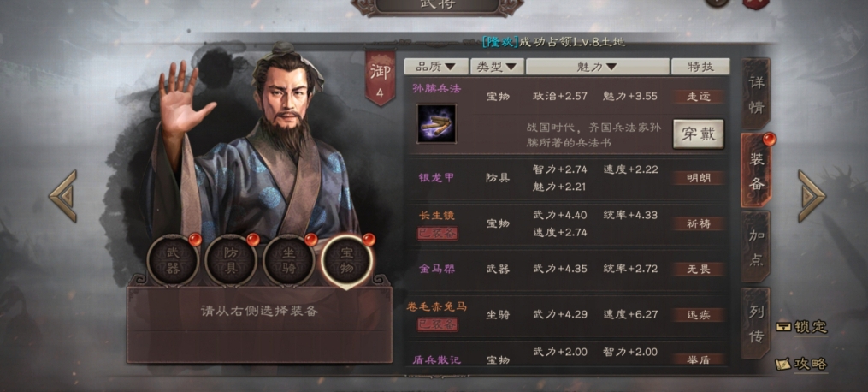Image resolution: width=868 pixels, height=392 pixels.
Task: Switch to the 列传 biography tab
Action: coord(756,324)
